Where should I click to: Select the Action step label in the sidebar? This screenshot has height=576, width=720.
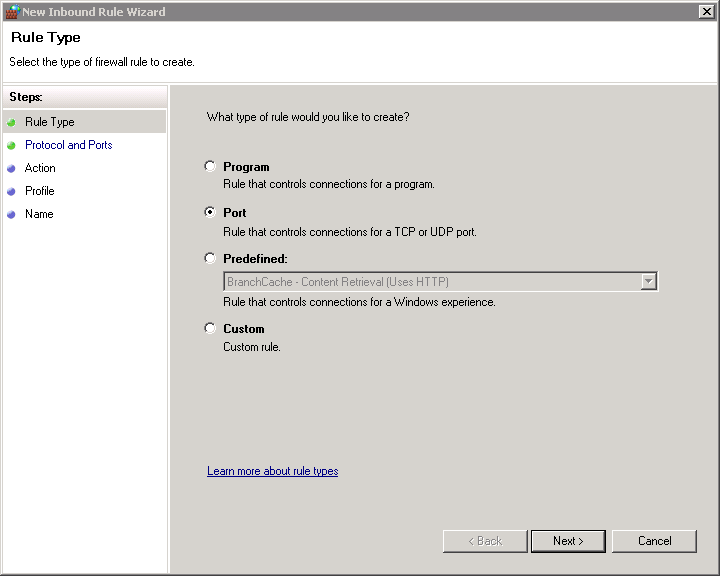pos(40,168)
